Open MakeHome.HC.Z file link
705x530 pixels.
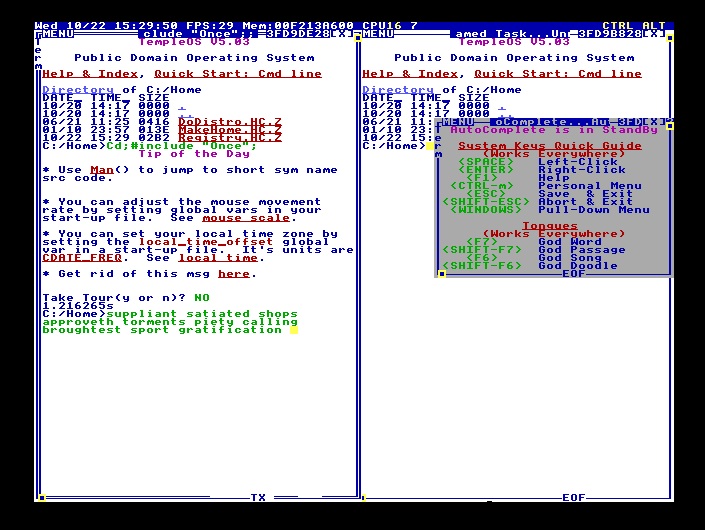coord(230,130)
